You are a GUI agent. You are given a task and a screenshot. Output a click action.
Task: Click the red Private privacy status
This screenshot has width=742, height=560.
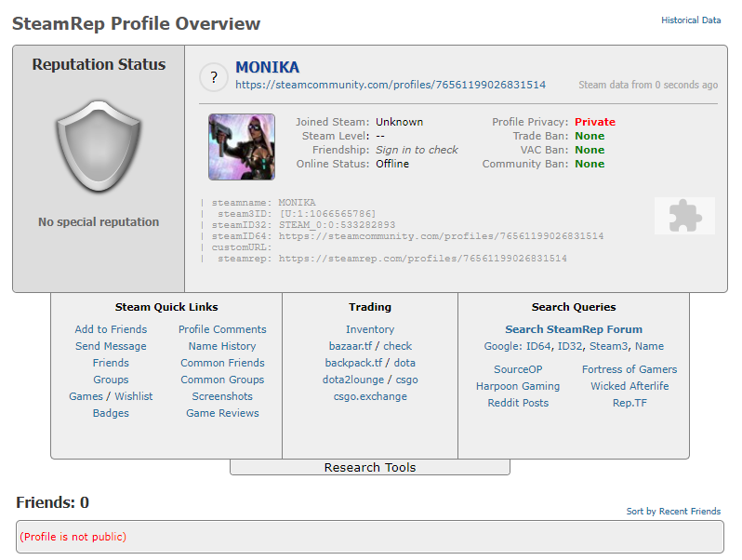coord(595,122)
